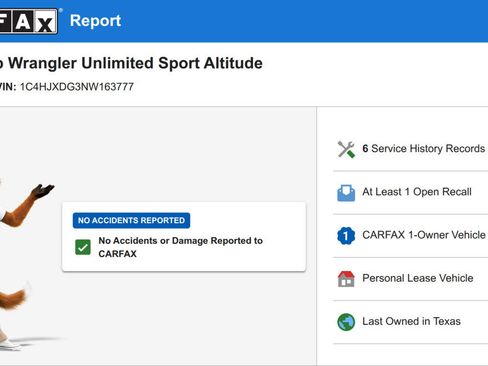Image resolution: width=488 pixels, height=366 pixels.
Task: Click the VIN number 1C4HJXDG3NW163777
Action: click(x=77, y=87)
